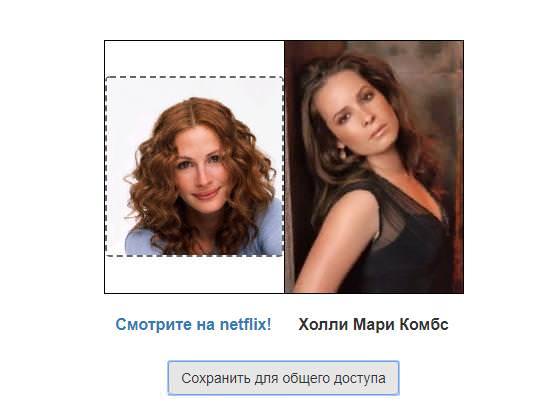
Task: Select the photo of woman in black top
Action: click(x=374, y=167)
